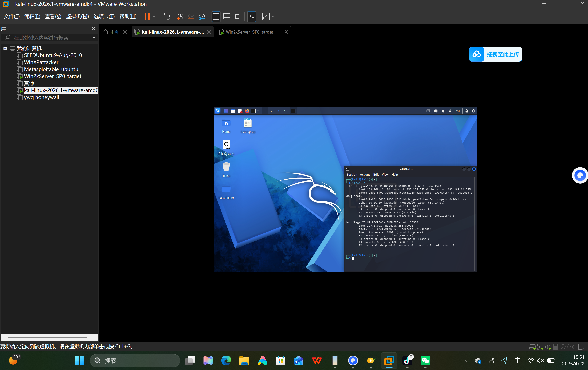Click the Stretch Guest free-stretch icon
Viewport: 588px width, 370px height.
coord(266,16)
